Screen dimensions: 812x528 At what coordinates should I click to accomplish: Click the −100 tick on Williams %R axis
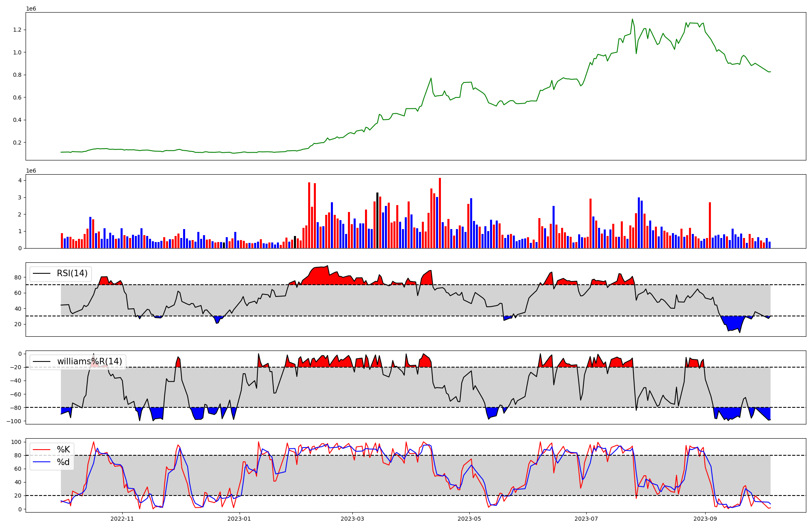[14, 421]
